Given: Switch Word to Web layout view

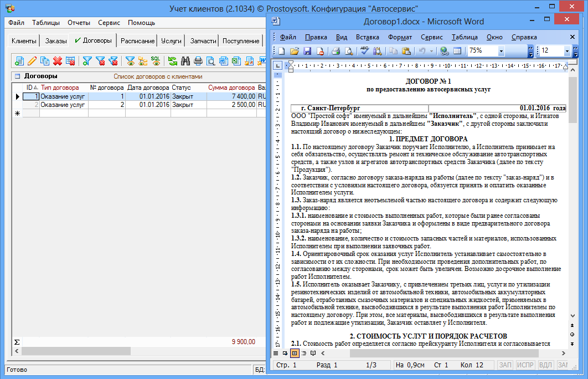Looking at the screenshot, I should click(285, 353).
